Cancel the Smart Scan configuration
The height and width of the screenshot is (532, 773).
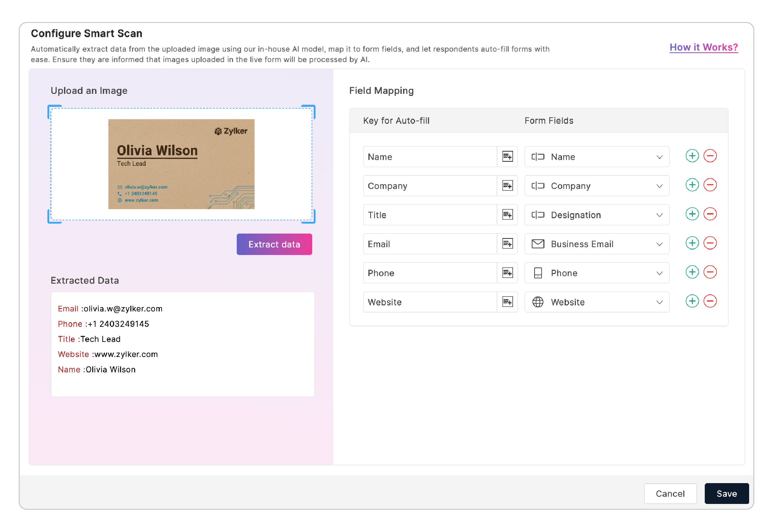(670, 494)
